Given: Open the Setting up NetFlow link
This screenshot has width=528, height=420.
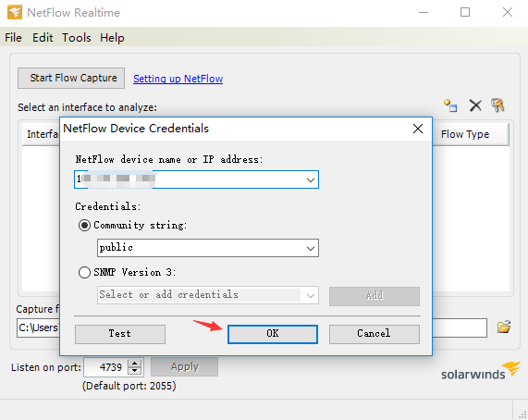Looking at the screenshot, I should tap(178, 79).
